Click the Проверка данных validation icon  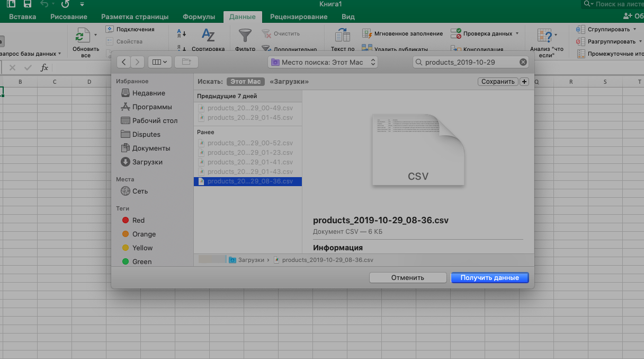tap(455, 33)
